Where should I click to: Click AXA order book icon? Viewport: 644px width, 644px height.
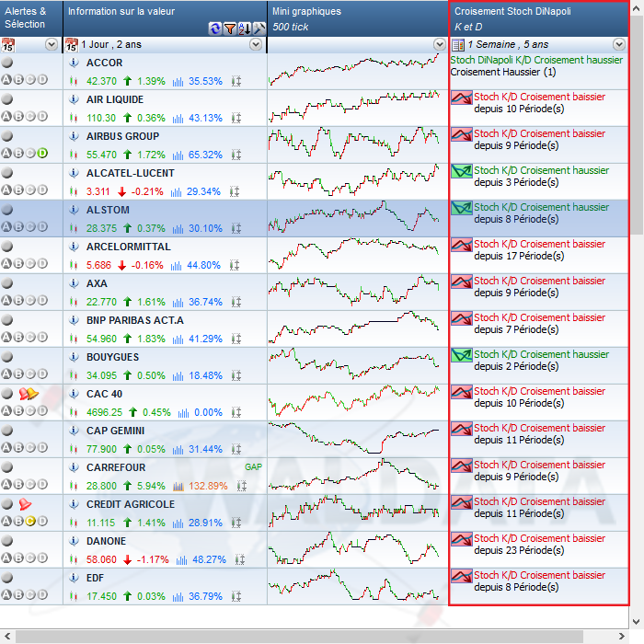point(236,303)
